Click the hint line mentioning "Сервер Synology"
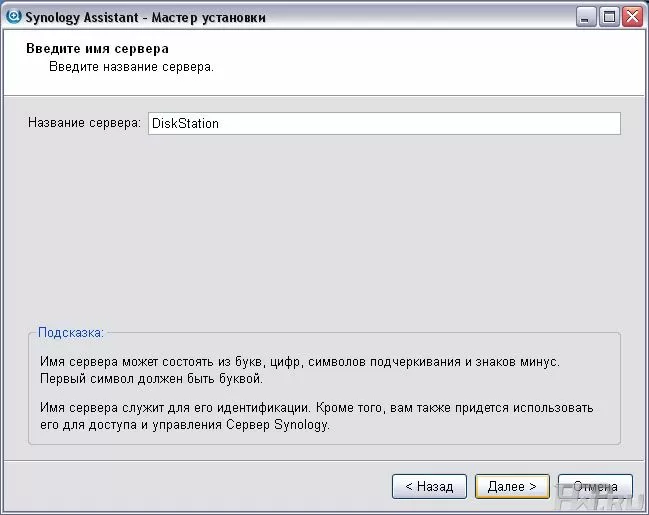The image size is (649, 515). coord(184,424)
